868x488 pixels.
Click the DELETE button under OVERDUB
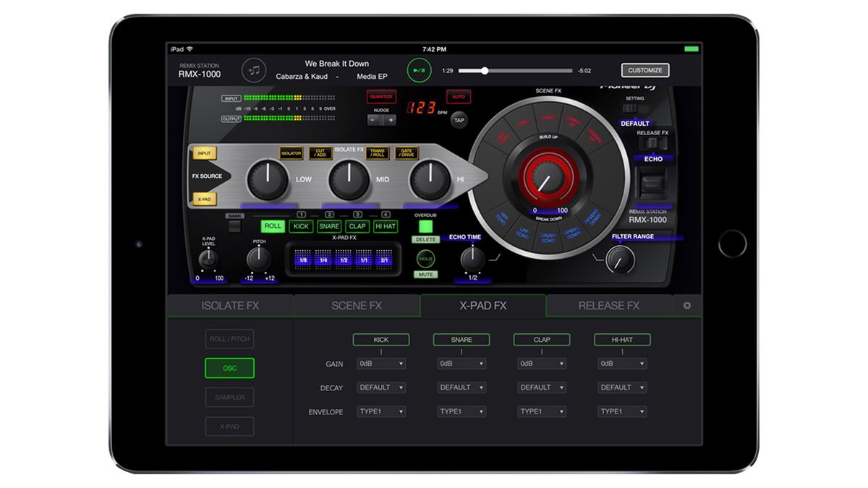425,239
